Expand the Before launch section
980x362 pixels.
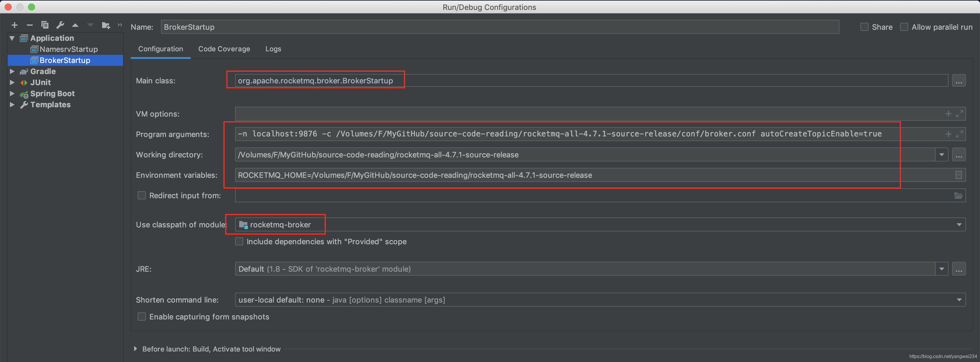[x=135, y=349]
